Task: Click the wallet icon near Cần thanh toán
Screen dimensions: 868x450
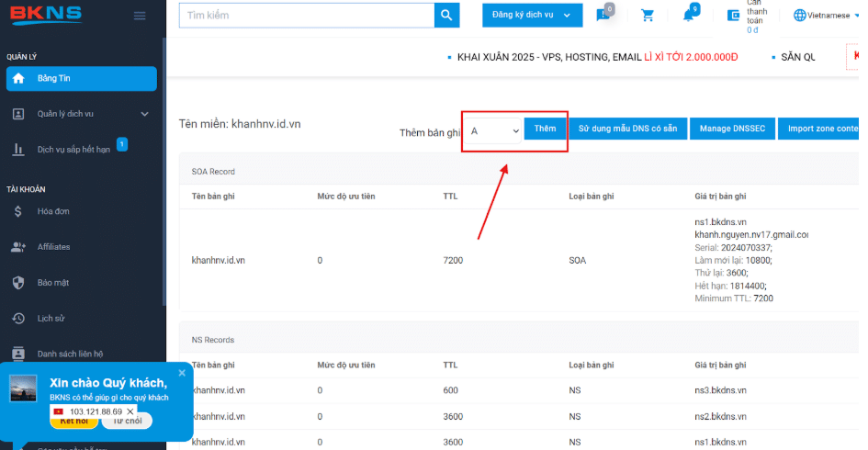Action: pos(734,16)
